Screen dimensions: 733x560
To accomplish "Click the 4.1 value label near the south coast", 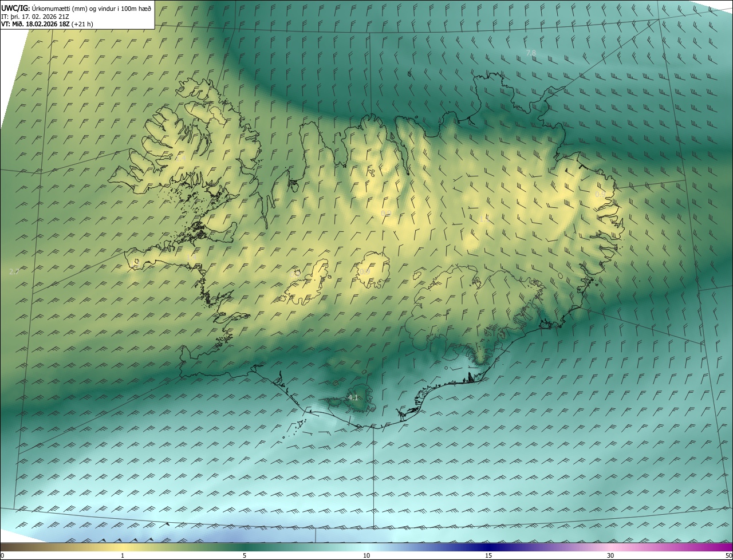I will coord(353,397).
